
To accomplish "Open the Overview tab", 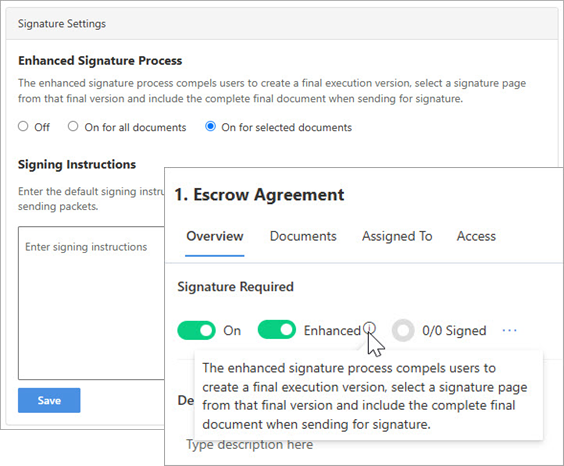I will [x=215, y=236].
